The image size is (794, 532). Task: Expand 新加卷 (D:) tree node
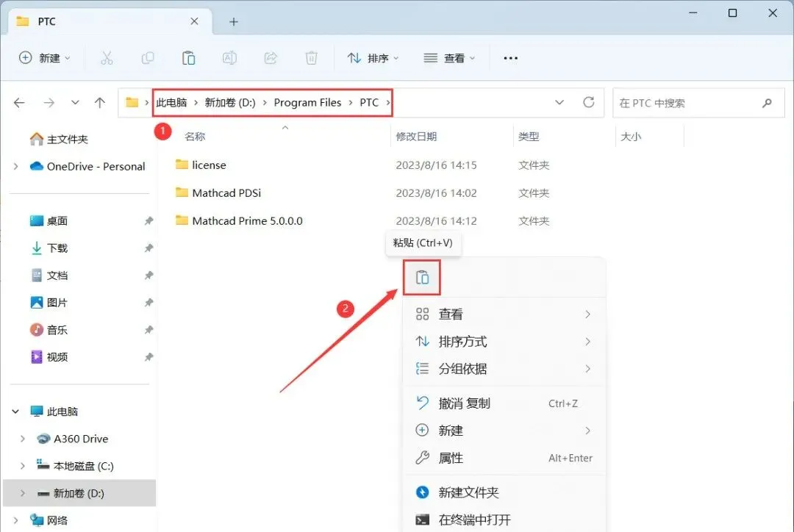[x=22, y=493]
